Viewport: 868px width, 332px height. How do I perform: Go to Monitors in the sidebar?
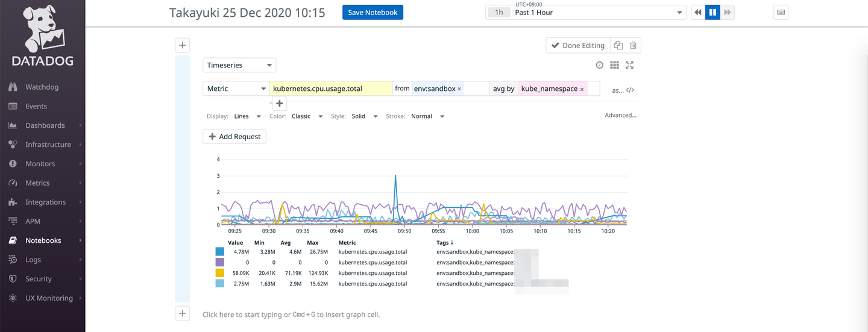click(40, 164)
